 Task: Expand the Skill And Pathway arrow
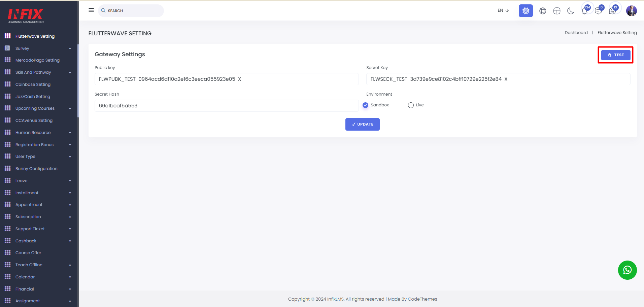click(70, 72)
